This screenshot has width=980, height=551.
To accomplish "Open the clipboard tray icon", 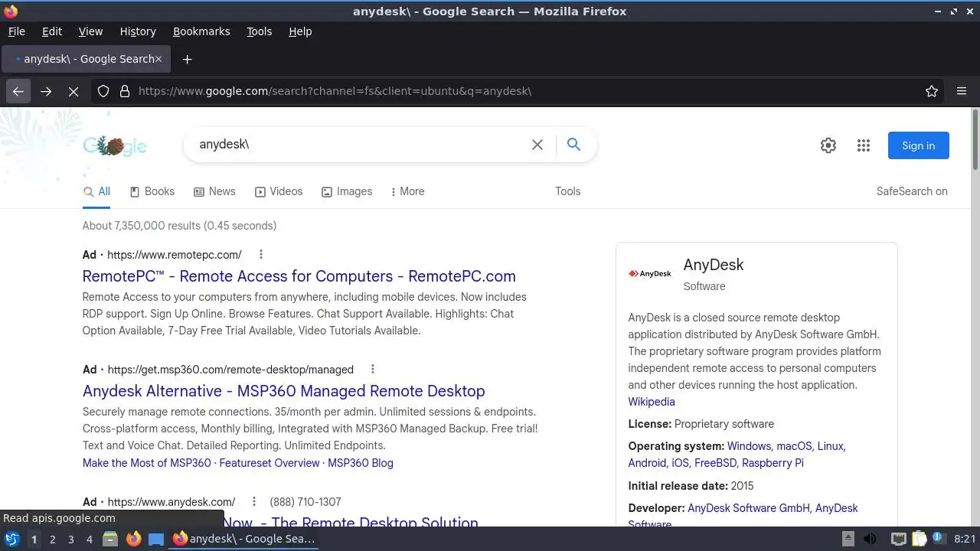I will point(920,539).
